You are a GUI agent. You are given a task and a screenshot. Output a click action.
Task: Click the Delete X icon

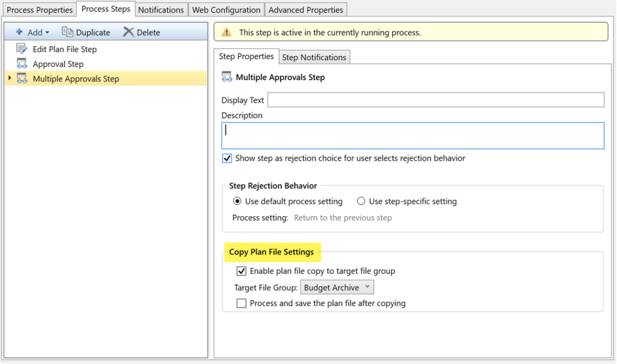[128, 32]
